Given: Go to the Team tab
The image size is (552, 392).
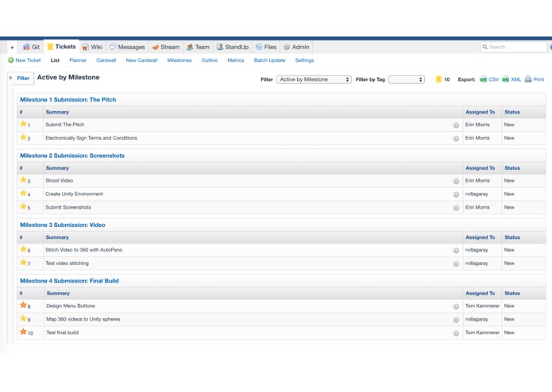Looking at the screenshot, I should [x=198, y=47].
